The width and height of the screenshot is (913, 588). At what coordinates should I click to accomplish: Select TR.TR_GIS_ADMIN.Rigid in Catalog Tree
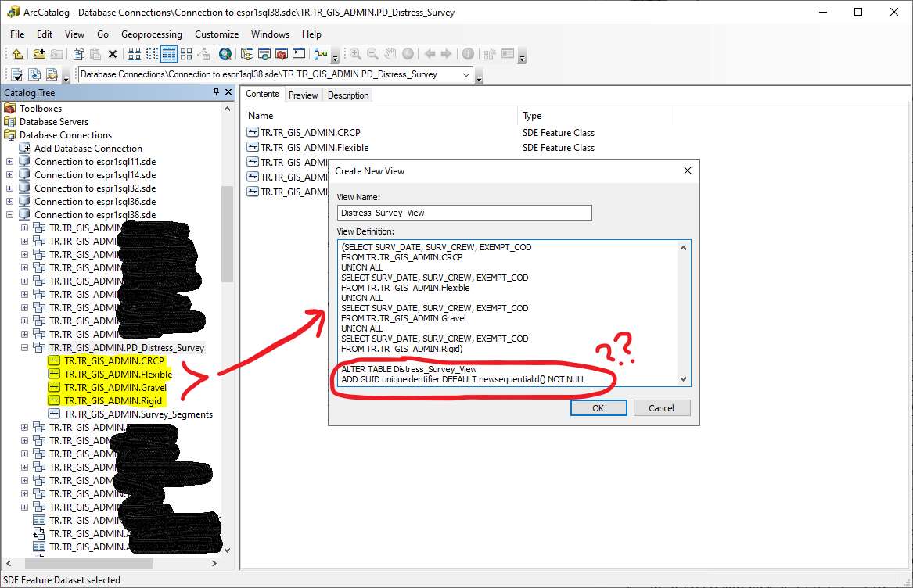click(113, 401)
